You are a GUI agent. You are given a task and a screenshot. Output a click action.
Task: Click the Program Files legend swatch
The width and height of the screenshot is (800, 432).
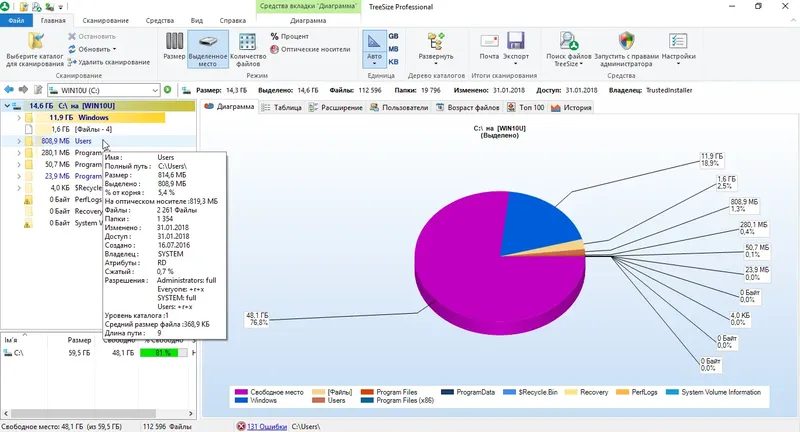(367, 392)
